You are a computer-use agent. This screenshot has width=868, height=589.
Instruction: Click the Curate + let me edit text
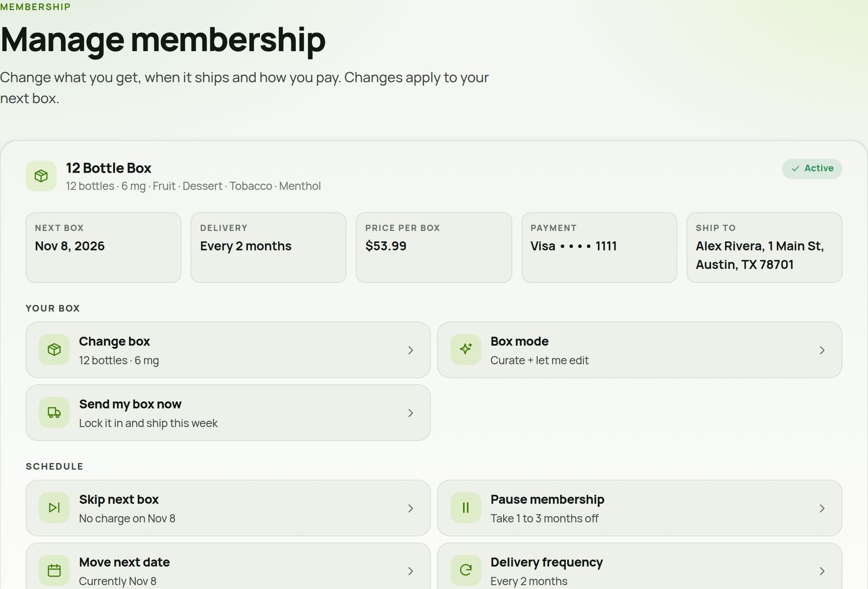(539, 361)
